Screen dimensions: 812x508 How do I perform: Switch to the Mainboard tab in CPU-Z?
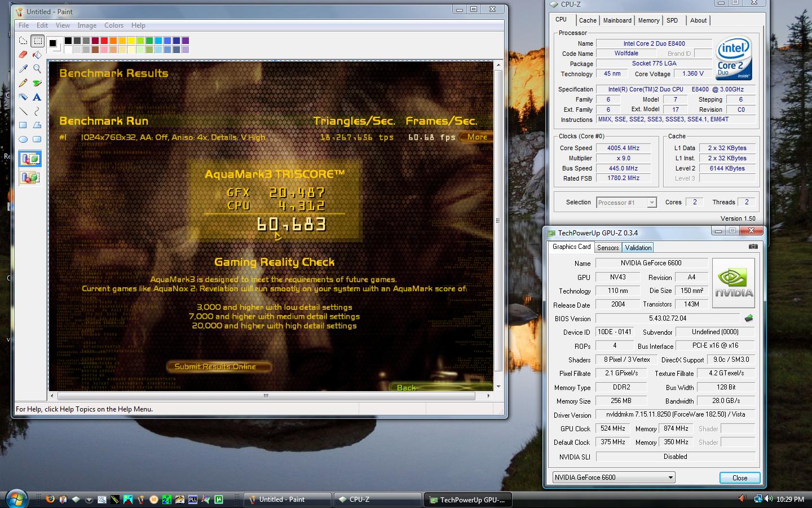click(617, 20)
